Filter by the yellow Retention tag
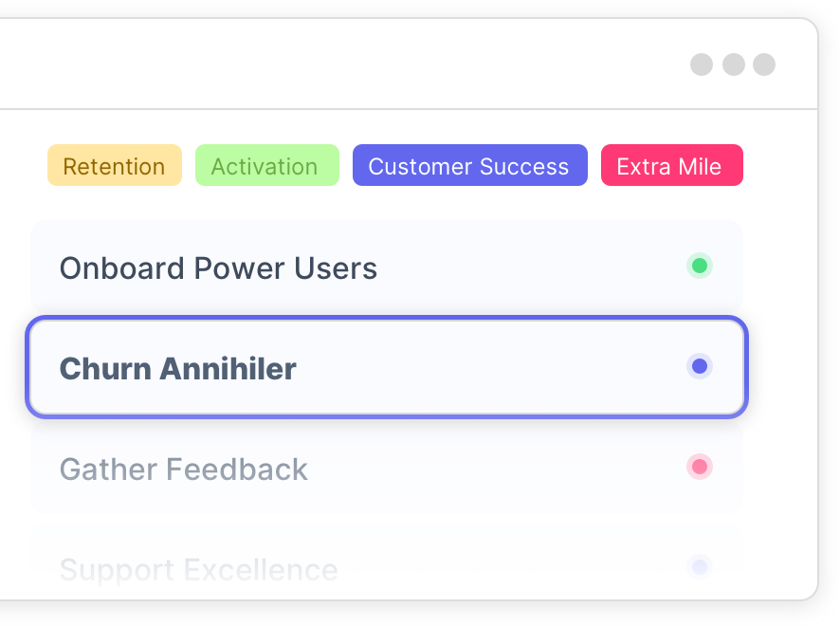840x626 pixels. tap(114, 166)
